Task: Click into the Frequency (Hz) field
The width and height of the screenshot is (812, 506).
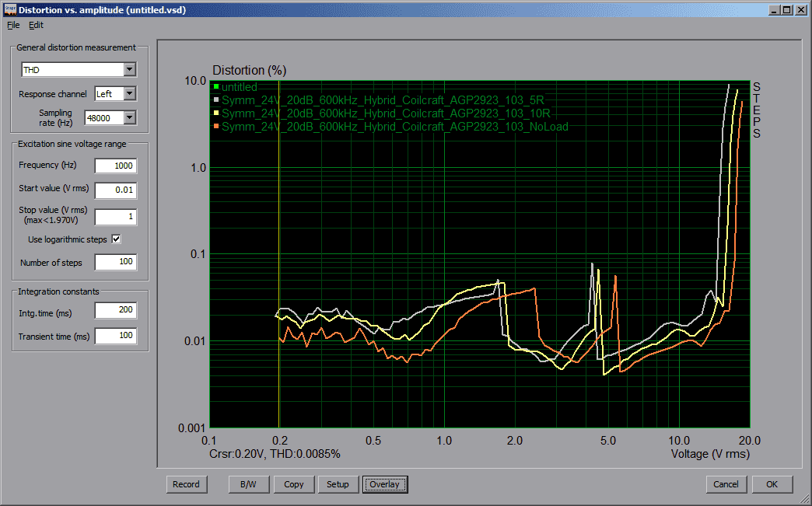Action: pos(115,166)
